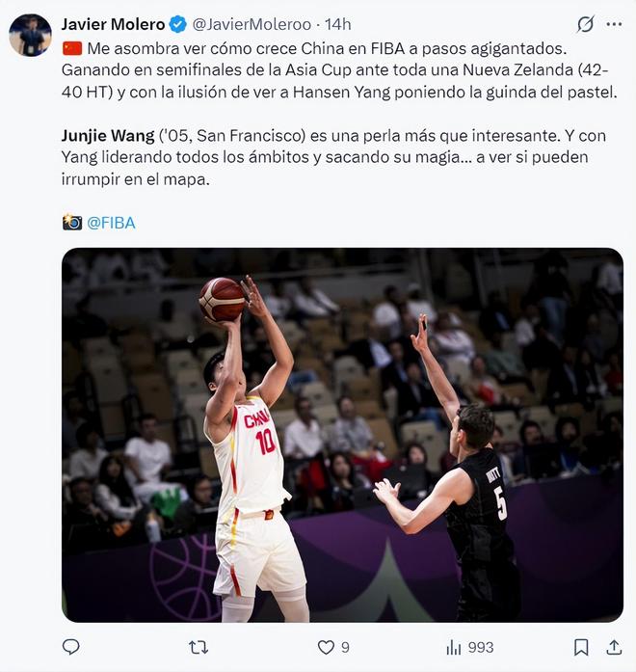This screenshot has width=636, height=672.
Task: Click the Javier Molero display name
Action: pos(113,24)
